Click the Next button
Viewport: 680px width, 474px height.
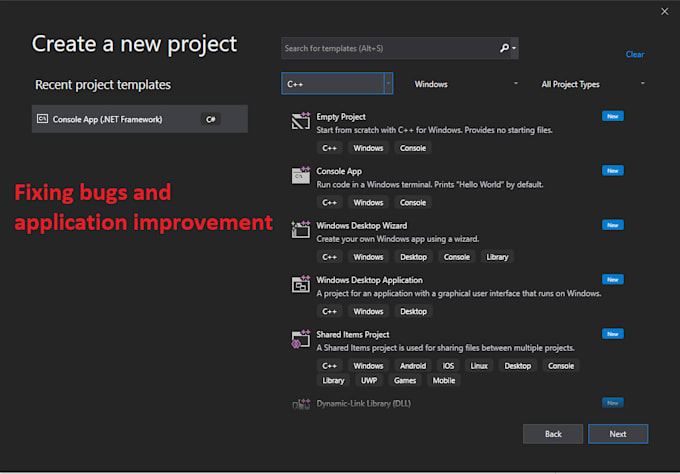pos(618,434)
